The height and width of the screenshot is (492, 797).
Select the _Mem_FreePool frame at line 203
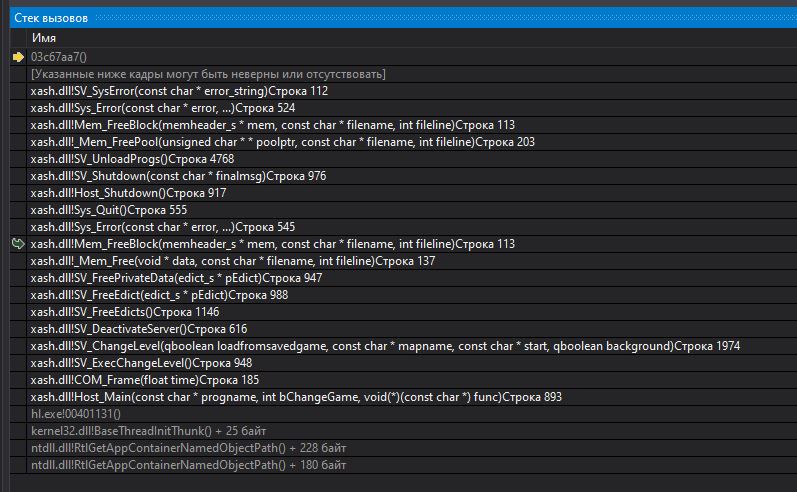pos(282,142)
